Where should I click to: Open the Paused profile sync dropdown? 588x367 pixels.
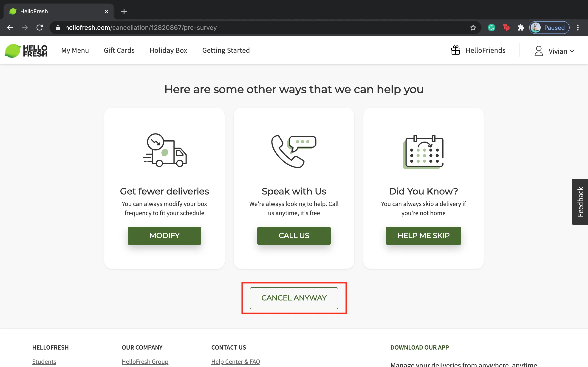[549, 28]
